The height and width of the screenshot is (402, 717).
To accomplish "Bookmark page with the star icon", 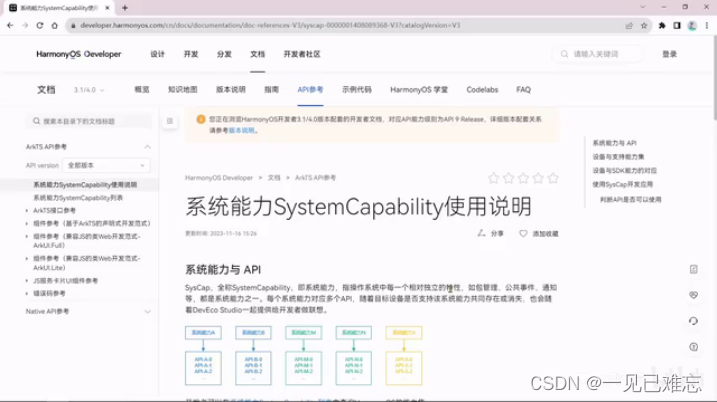I will click(644, 26).
